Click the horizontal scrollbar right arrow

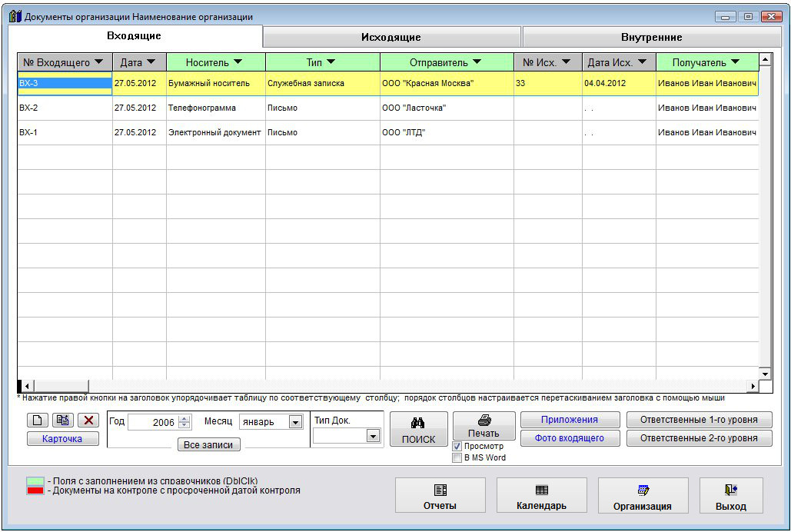coord(753,386)
